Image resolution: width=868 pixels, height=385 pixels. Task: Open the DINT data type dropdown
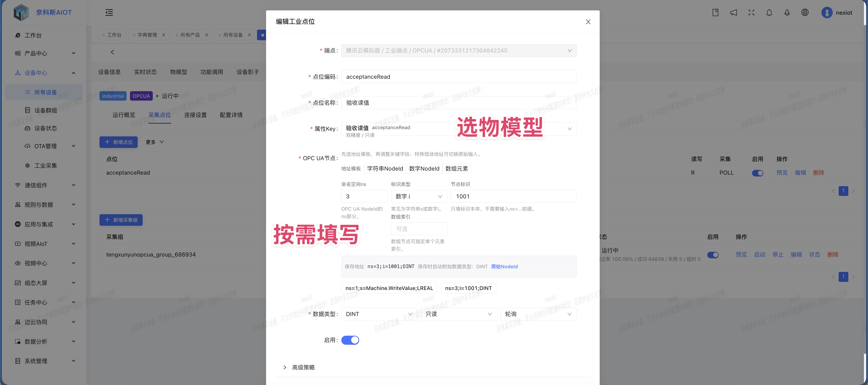pyautogui.click(x=379, y=314)
